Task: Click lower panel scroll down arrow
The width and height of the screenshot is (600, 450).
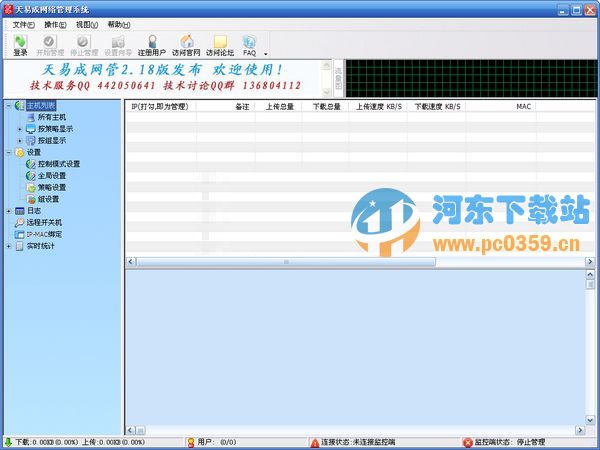Action: 590,420
